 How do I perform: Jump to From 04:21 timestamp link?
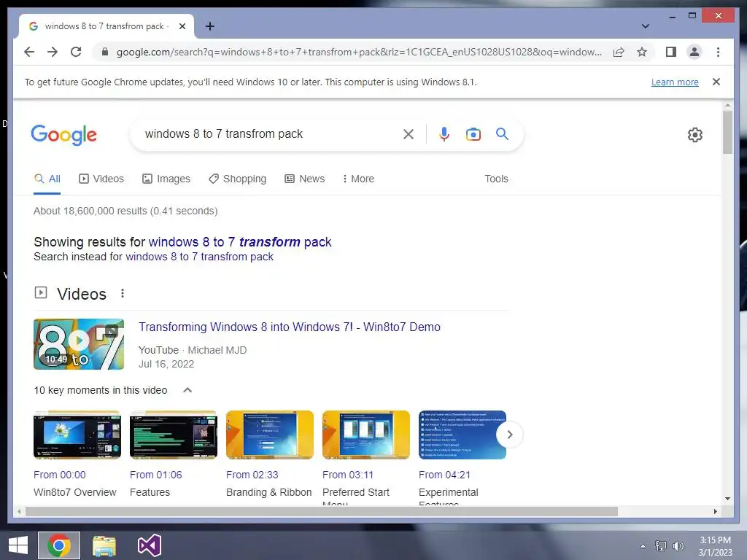444,475
